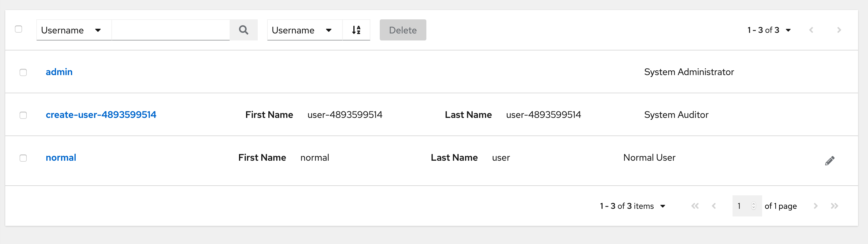The width and height of the screenshot is (868, 244).
Task: Open the create-user-4893599514 link
Action: (x=101, y=115)
